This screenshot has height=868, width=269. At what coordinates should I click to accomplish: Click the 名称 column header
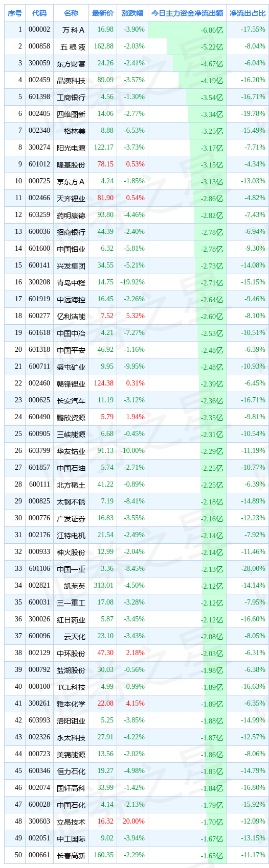pos(71,13)
